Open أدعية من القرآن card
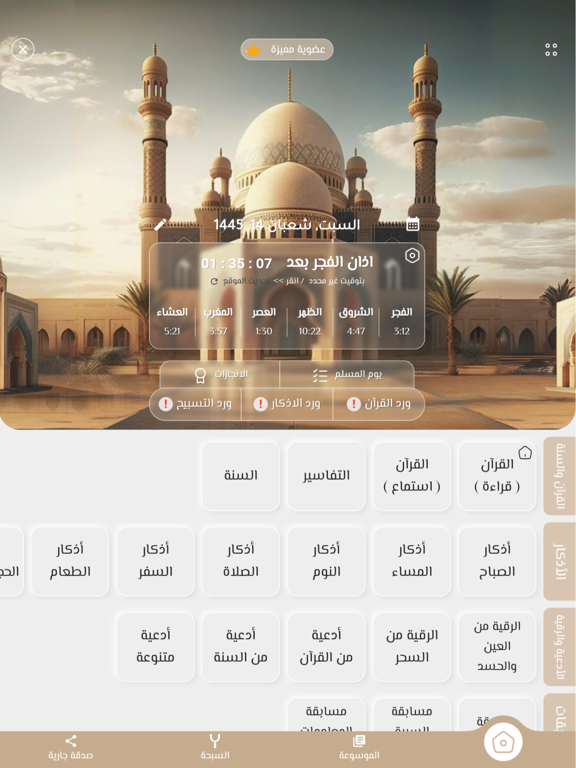This screenshot has height=768, width=576. [x=326, y=647]
